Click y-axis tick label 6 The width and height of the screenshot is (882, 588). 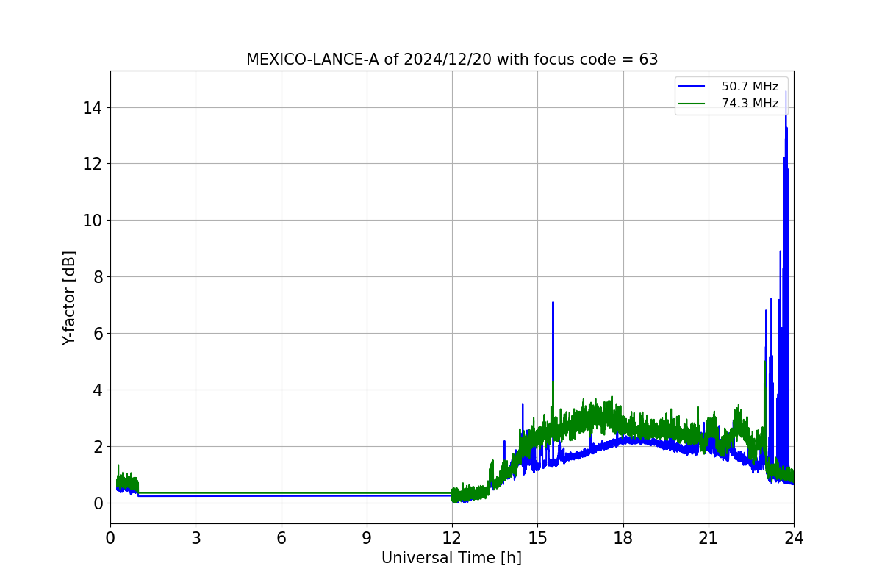[98, 334]
